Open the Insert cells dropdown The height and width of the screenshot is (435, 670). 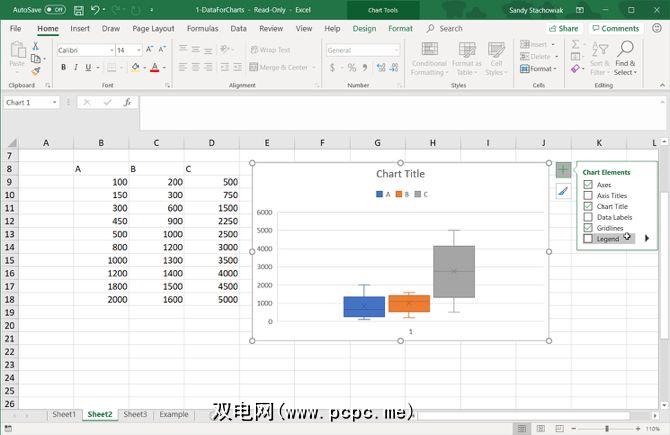(553, 44)
